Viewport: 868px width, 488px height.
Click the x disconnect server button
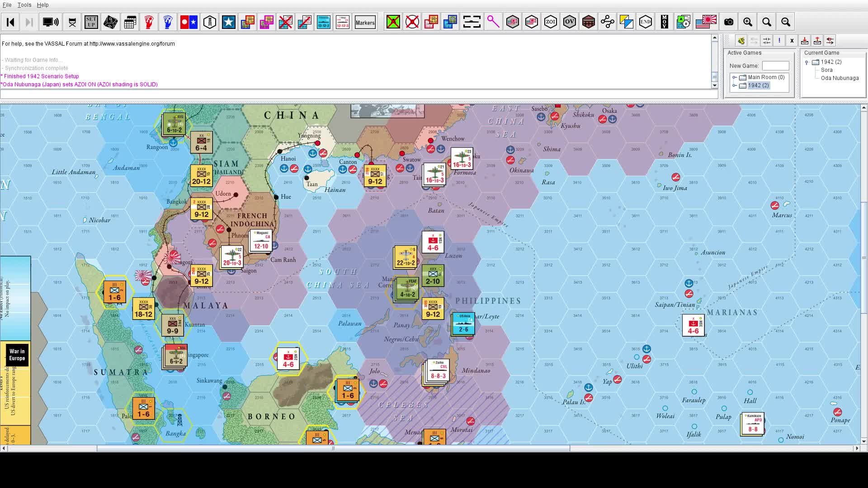click(x=792, y=41)
